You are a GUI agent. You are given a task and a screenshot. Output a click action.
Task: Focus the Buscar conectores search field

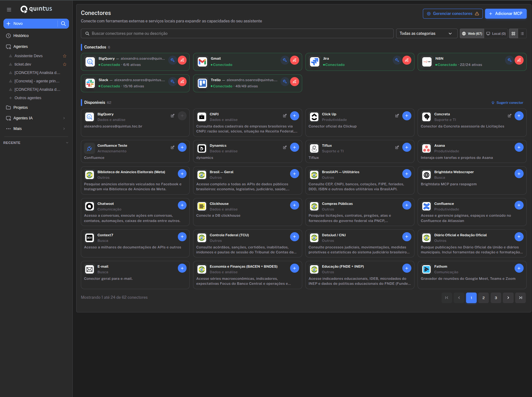click(237, 34)
